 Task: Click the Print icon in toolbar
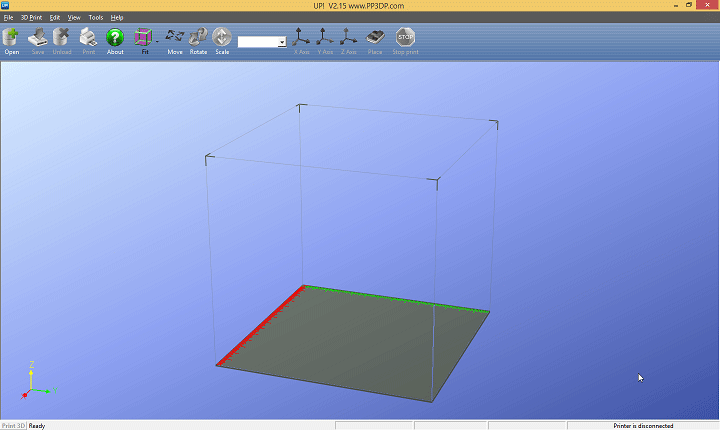pos(88,40)
